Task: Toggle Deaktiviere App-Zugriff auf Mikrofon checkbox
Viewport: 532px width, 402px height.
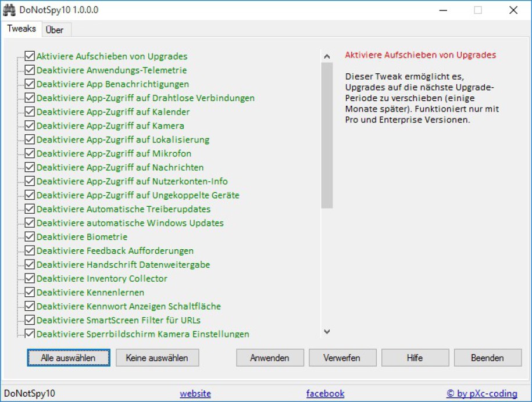Action: pos(30,153)
